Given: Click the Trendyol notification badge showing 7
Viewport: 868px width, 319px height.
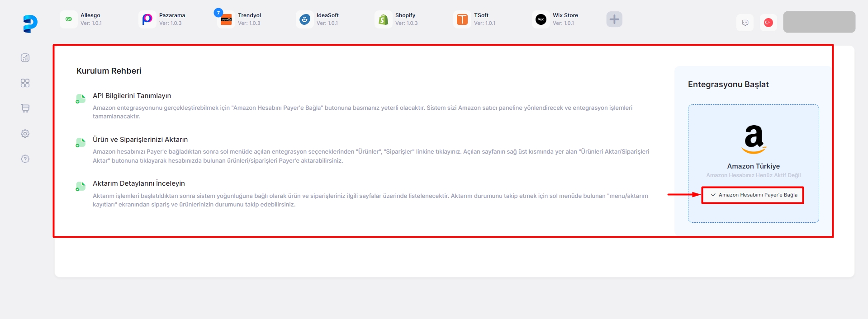Looking at the screenshot, I should [218, 13].
